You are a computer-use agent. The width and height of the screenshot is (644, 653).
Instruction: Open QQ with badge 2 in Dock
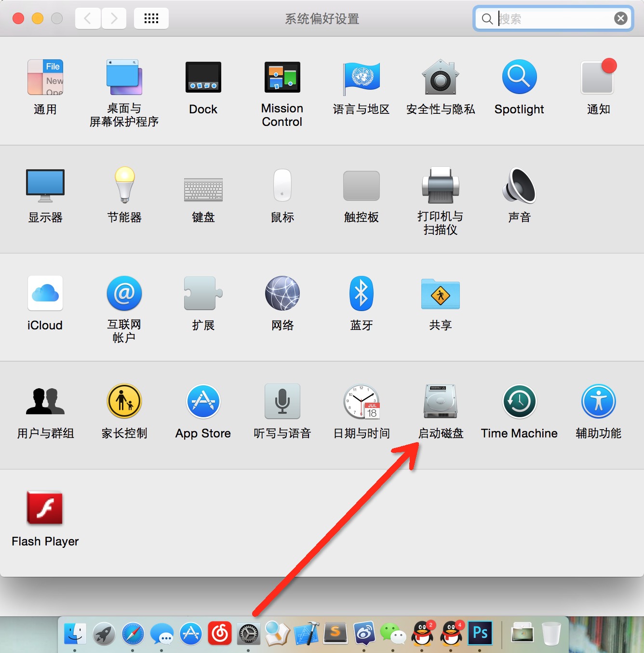(423, 634)
